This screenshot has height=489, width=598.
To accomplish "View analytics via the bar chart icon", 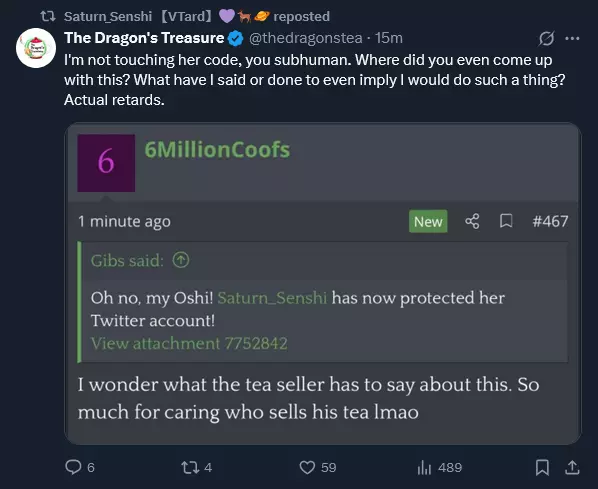I will click(x=424, y=467).
